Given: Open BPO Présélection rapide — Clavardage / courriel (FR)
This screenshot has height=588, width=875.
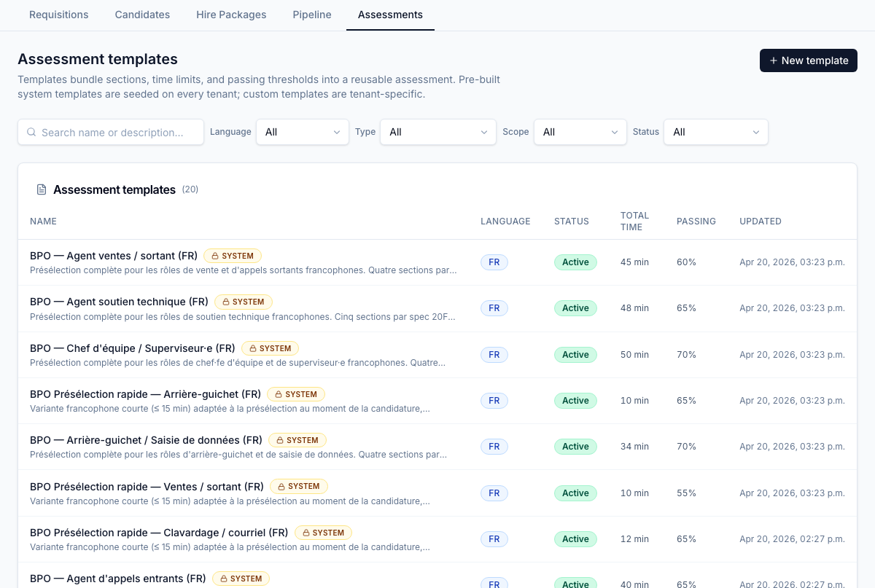Looking at the screenshot, I should (159, 533).
